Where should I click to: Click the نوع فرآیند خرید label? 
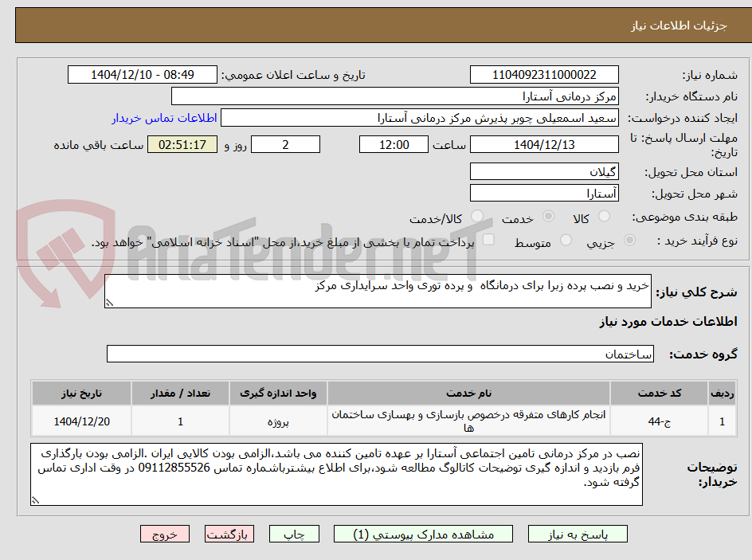pos(697,241)
